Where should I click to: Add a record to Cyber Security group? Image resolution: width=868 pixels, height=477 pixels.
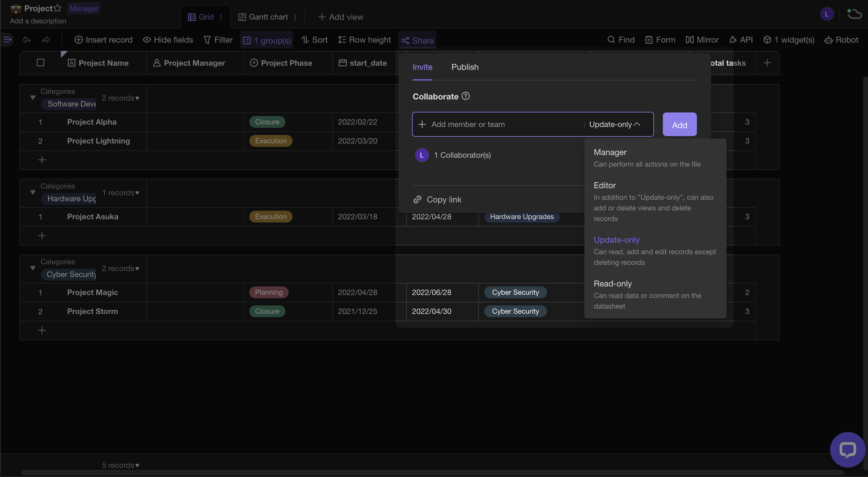pyautogui.click(x=42, y=330)
